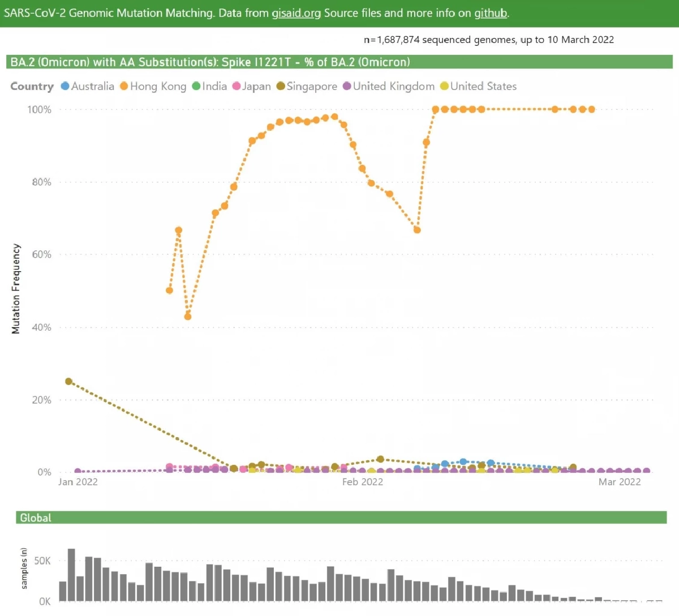679x616 pixels.
Task: Click Hong Kong's February dip point near 67%
Action: pyautogui.click(x=417, y=230)
